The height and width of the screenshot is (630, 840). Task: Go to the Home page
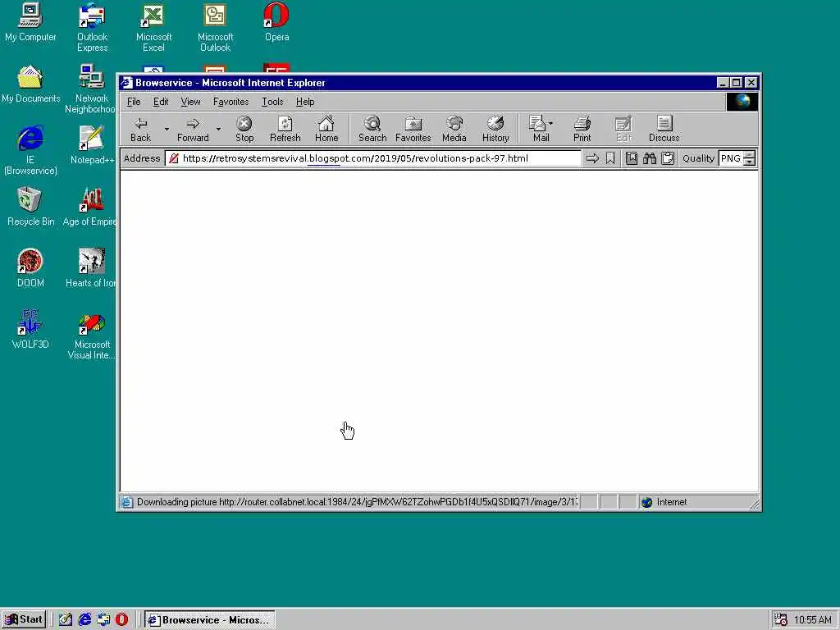pos(326,130)
